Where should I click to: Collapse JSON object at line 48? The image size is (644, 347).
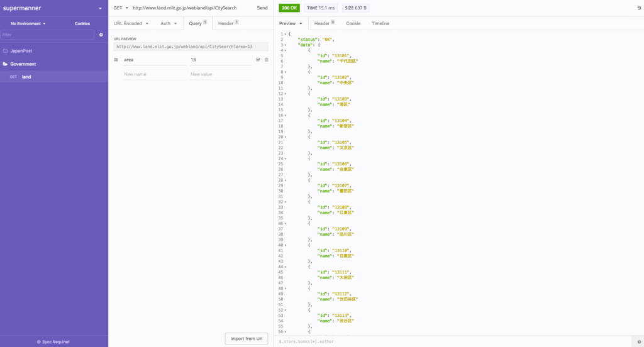pyautogui.click(x=286, y=289)
